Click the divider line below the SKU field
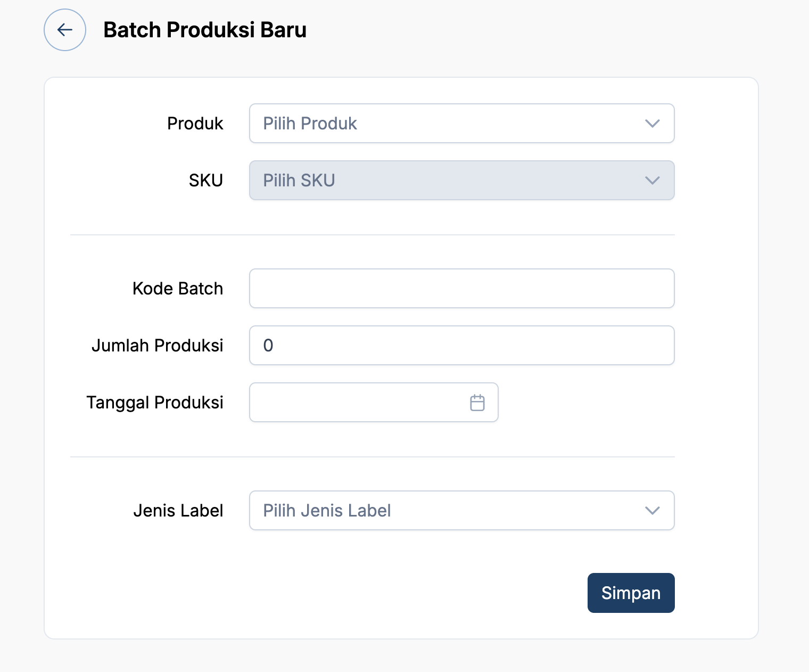The width and height of the screenshot is (809, 672). click(373, 235)
